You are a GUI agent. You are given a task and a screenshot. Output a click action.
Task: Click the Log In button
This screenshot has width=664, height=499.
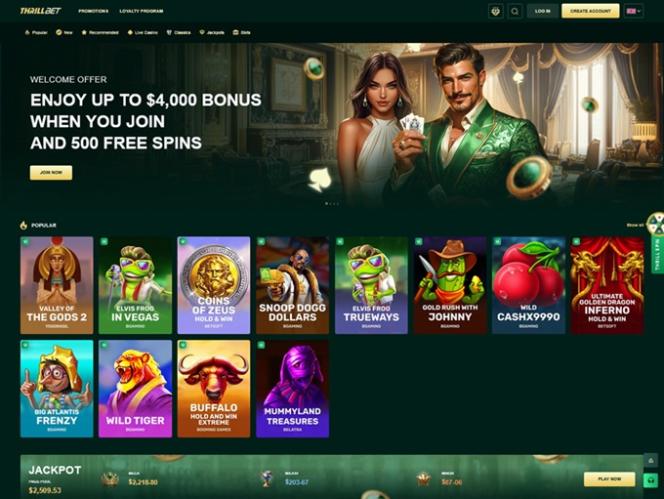click(x=542, y=11)
